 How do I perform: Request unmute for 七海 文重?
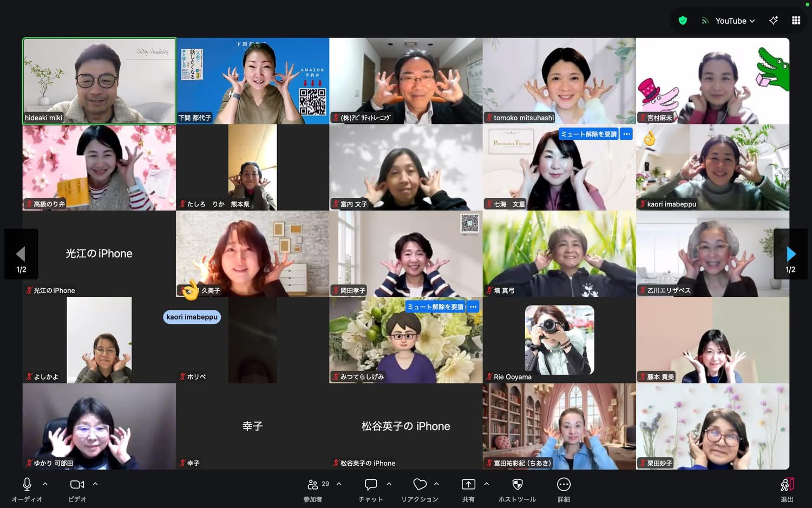coord(588,134)
